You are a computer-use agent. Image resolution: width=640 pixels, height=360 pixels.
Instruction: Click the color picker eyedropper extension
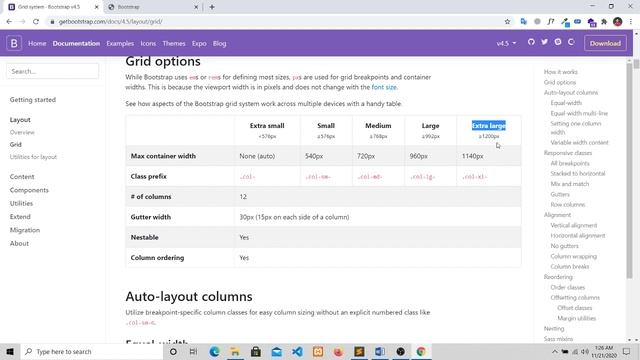[565, 22]
